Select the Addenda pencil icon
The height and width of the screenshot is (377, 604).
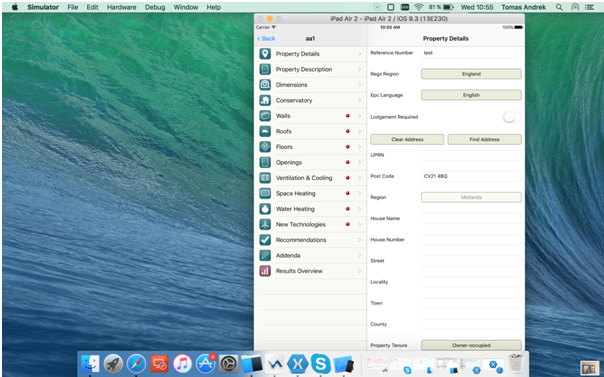[x=265, y=255]
